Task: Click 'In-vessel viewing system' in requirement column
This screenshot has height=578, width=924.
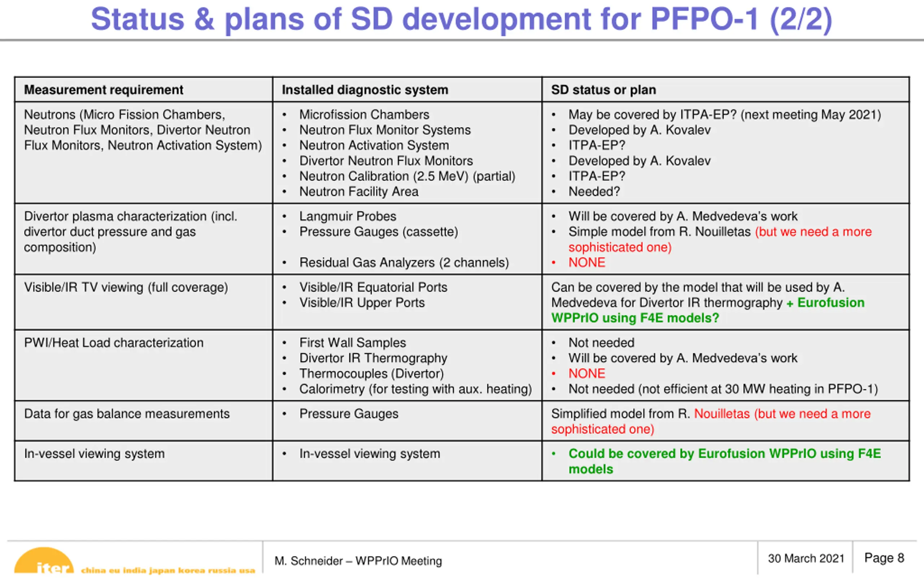Action: point(94,454)
